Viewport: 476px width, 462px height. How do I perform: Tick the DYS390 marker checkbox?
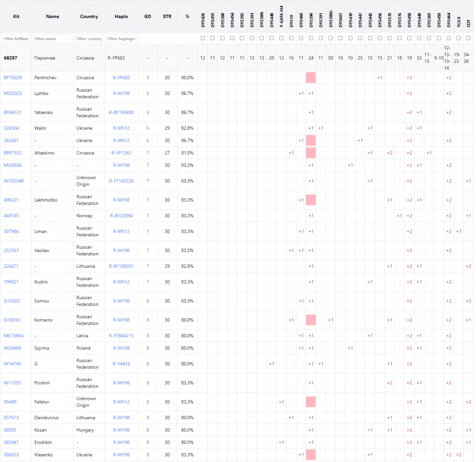[311, 38]
